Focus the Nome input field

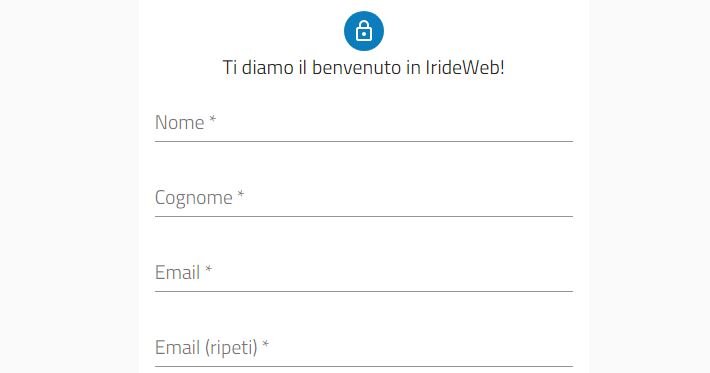(364, 123)
